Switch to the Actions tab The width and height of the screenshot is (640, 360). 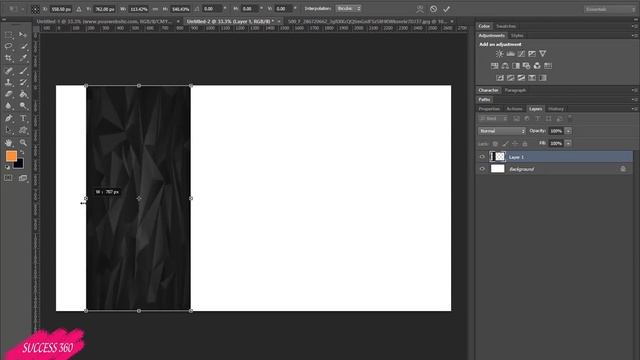pyautogui.click(x=514, y=109)
